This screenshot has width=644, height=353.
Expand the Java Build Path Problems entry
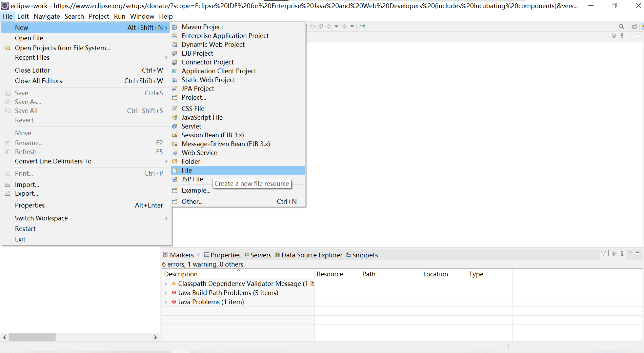[166, 293]
